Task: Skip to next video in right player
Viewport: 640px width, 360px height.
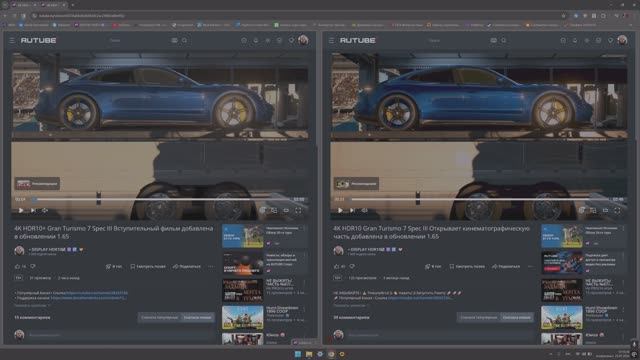Action: tap(352, 211)
